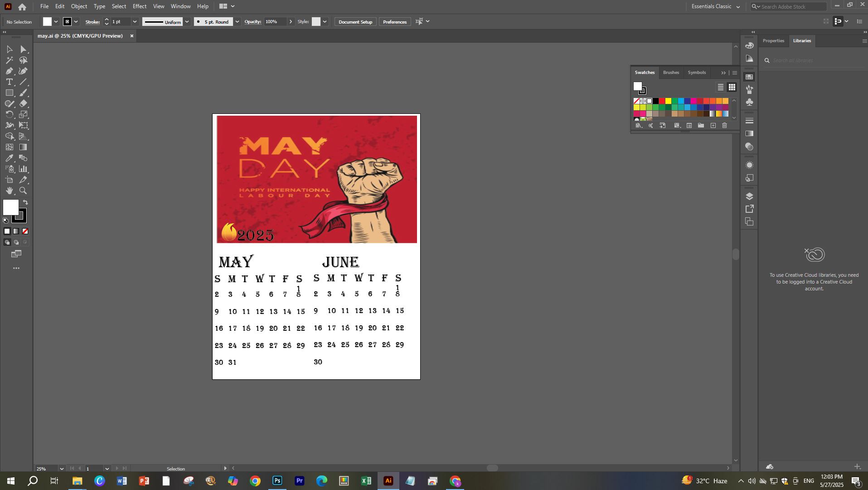Pick the yellow swatch in Swatches panel
The image size is (868, 490).
click(x=668, y=101)
